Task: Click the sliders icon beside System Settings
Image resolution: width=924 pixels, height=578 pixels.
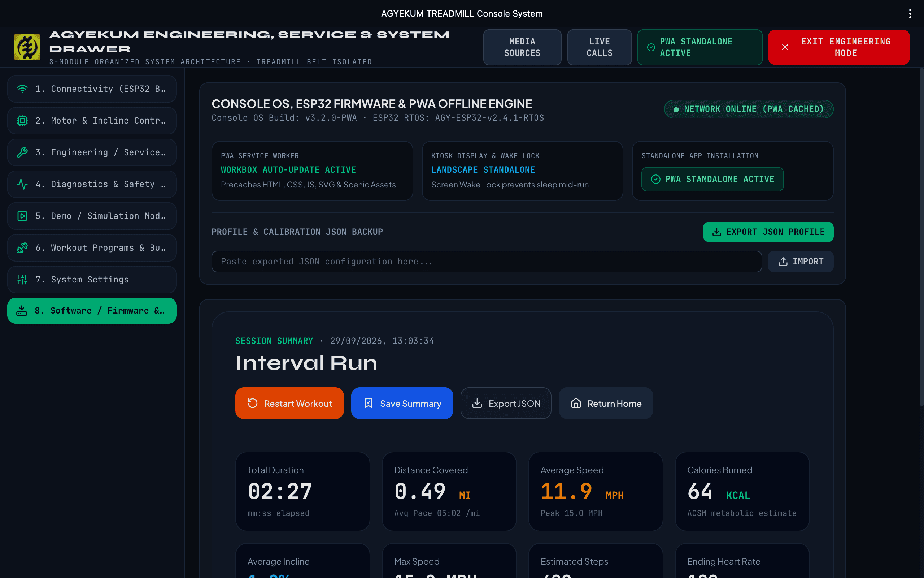Action: coord(22,280)
